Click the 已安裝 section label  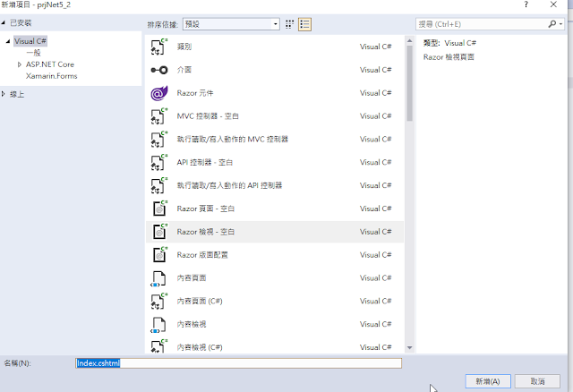[x=21, y=23]
